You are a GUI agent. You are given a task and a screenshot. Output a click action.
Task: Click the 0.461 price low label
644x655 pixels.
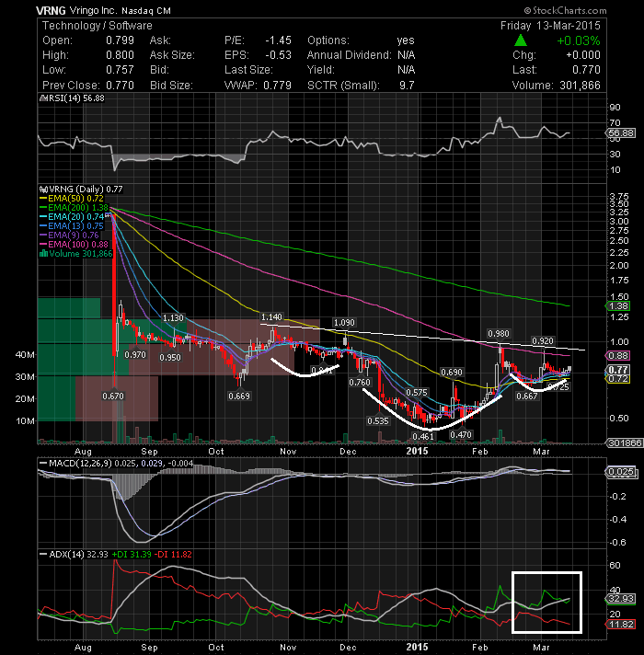pyautogui.click(x=423, y=437)
